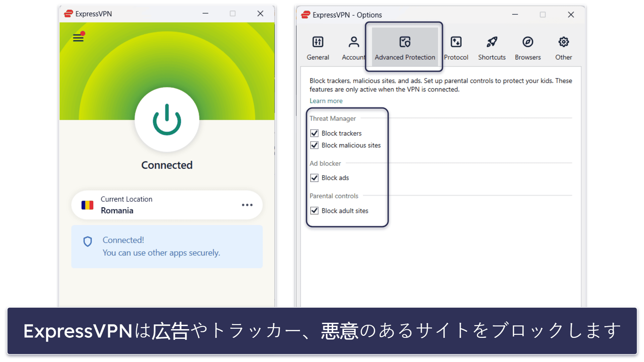644x362 pixels.
Task: Click the Learn more link
Action: coord(326,101)
